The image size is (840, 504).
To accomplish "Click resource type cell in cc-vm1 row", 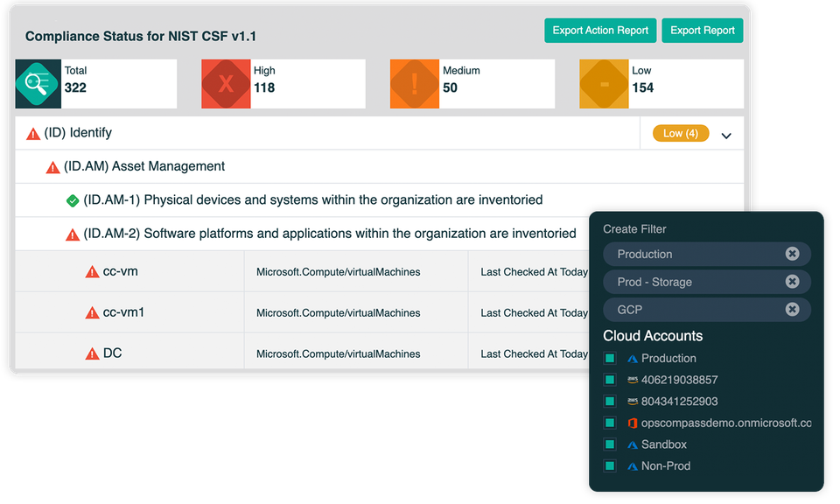I will coord(356,312).
